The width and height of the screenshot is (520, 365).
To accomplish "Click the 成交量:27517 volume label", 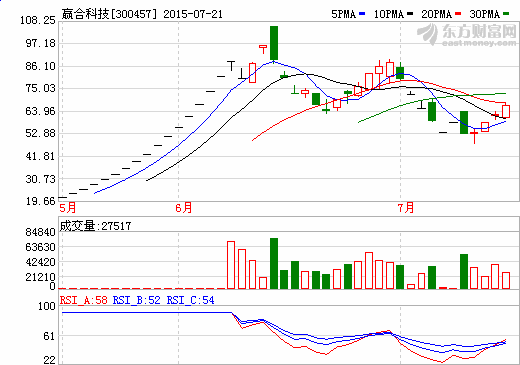I will click(x=95, y=226).
